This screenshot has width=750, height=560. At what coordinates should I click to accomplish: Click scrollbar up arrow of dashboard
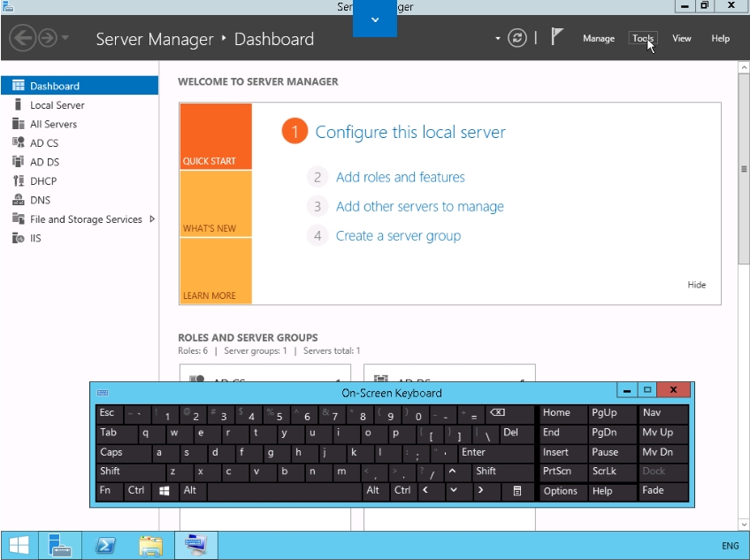coord(744,67)
